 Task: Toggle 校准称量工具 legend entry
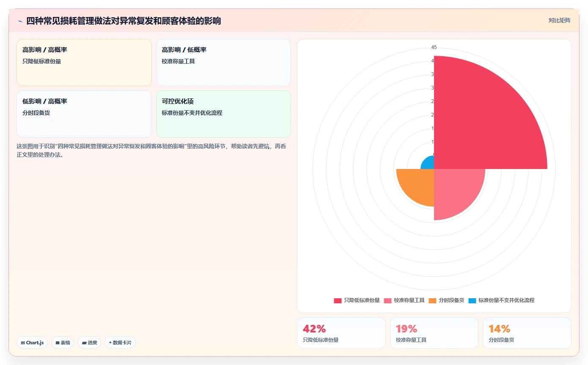404,300
